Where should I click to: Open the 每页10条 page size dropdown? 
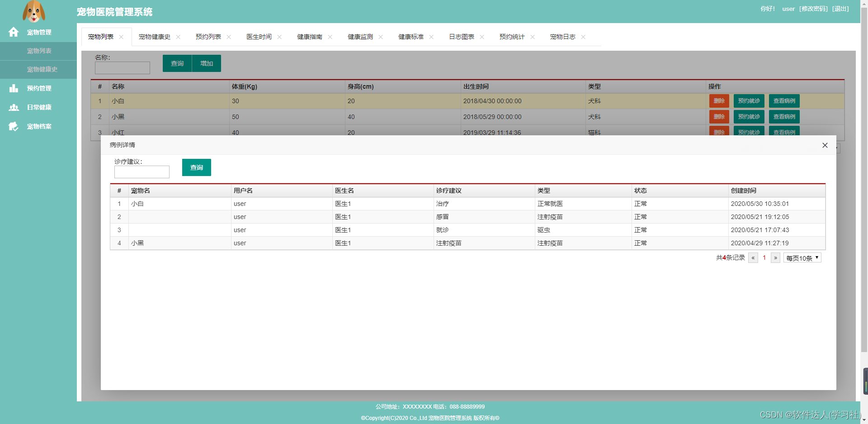click(x=802, y=258)
